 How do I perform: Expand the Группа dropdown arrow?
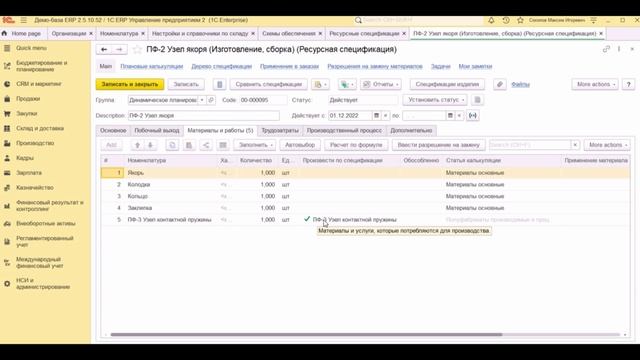[x=202, y=100]
